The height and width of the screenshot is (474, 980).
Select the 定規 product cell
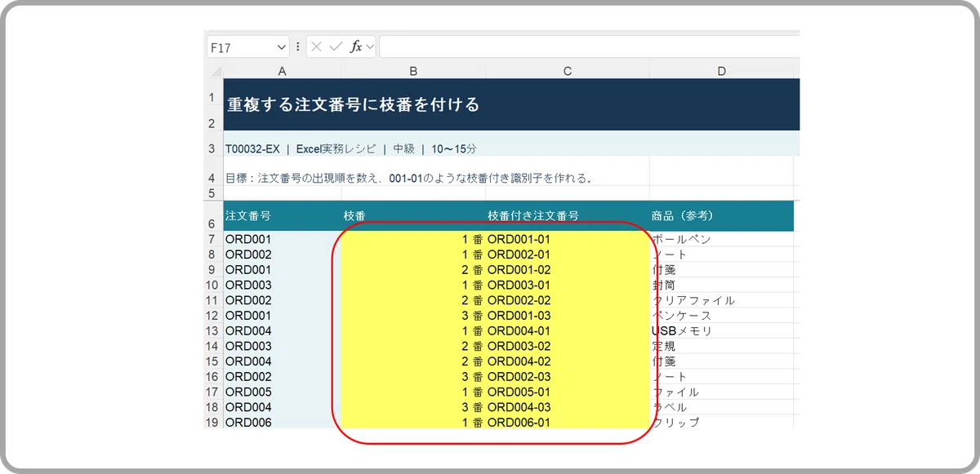[x=722, y=346]
